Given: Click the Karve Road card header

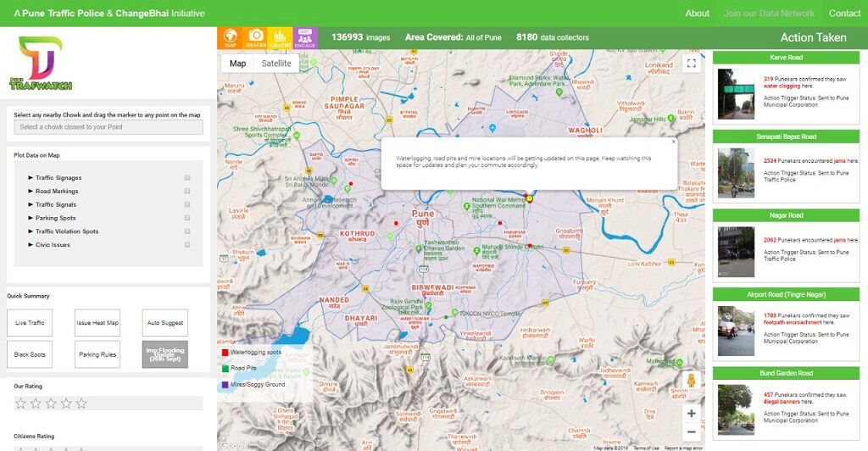Looking at the screenshot, I should [x=786, y=58].
